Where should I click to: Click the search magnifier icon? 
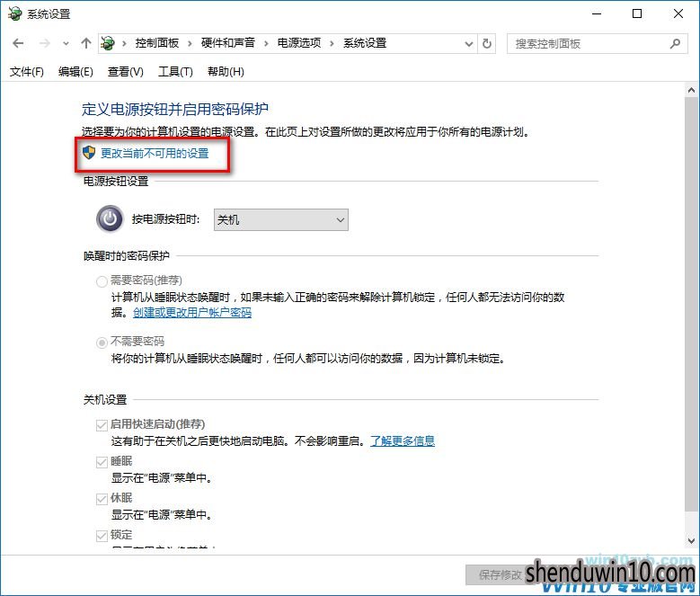[675, 44]
